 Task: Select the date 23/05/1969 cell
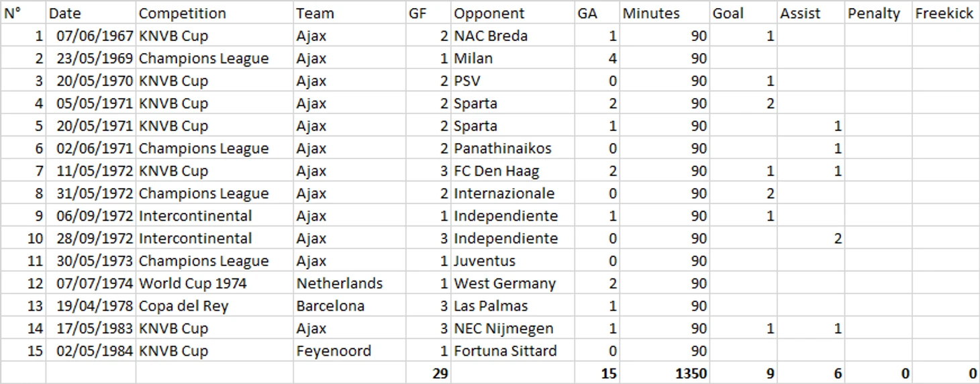(91, 58)
